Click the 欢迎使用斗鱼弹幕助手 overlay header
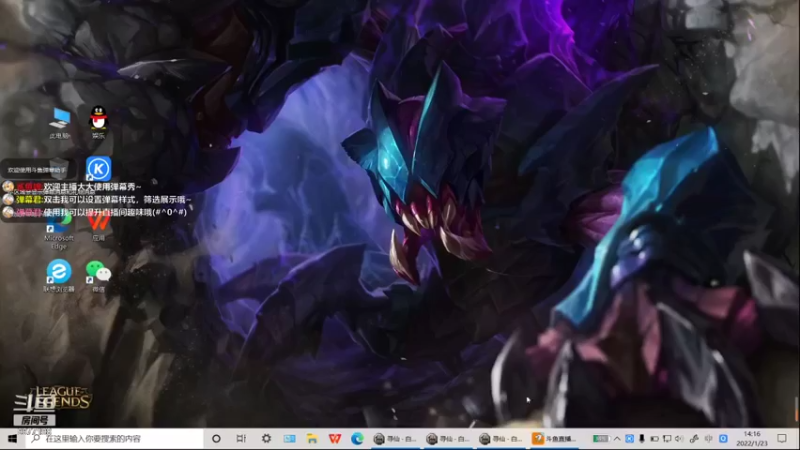This screenshot has height=450, width=800. [x=37, y=170]
